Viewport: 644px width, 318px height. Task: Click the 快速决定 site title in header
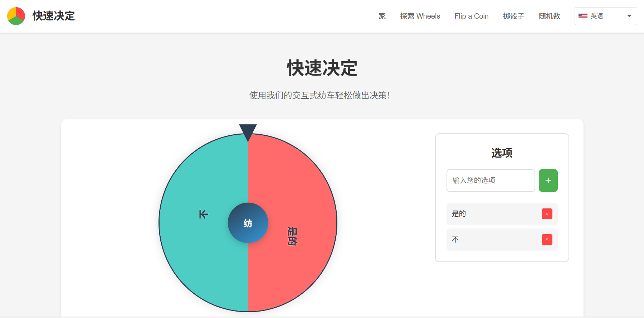coord(54,16)
